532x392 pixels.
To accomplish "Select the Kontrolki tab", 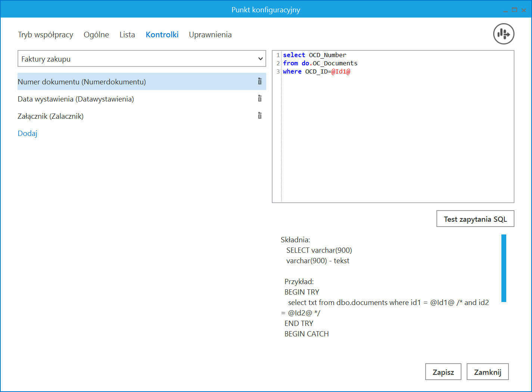I will point(162,35).
